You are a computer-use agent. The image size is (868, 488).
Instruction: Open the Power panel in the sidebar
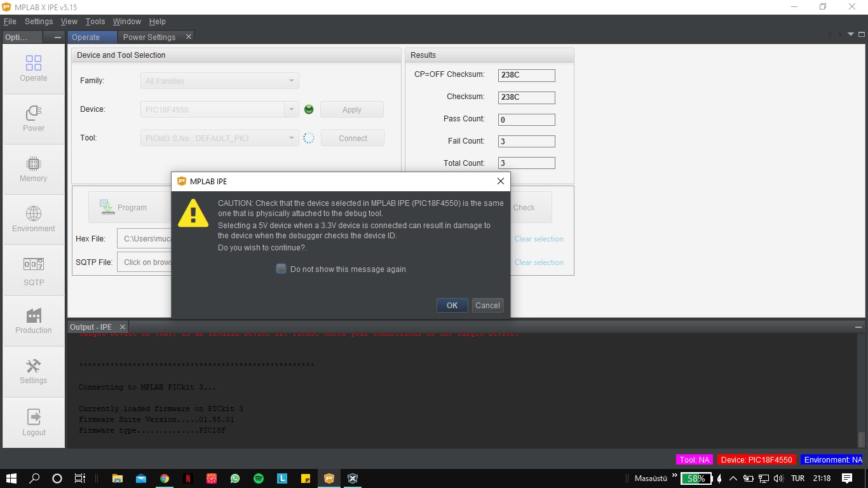pyautogui.click(x=34, y=119)
